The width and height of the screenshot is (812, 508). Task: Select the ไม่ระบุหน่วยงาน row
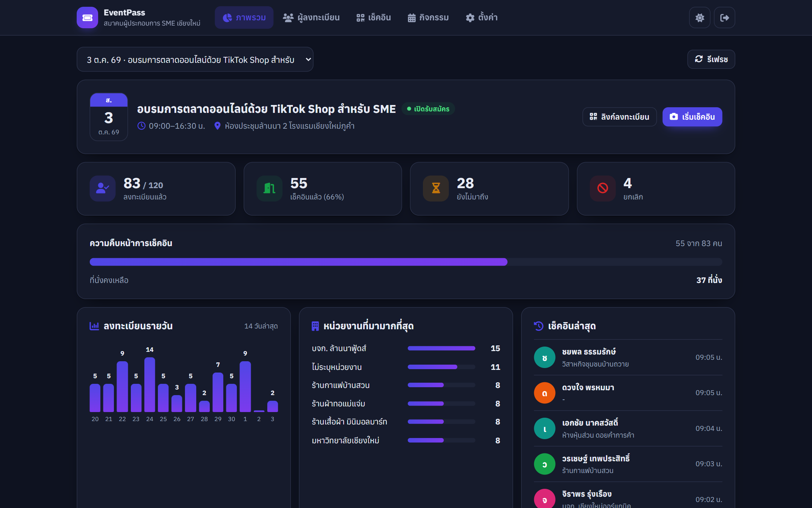pos(406,367)
